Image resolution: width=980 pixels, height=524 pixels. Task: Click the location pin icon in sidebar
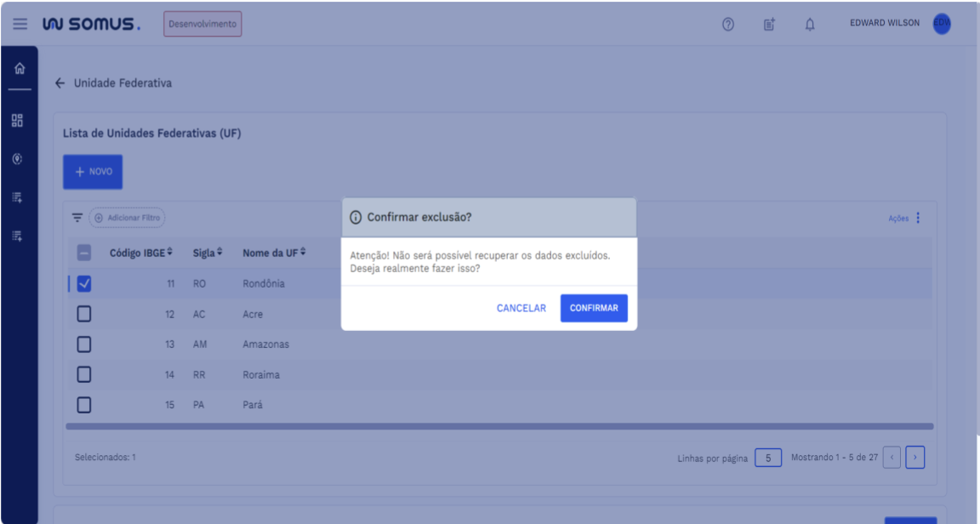point(19,159)
